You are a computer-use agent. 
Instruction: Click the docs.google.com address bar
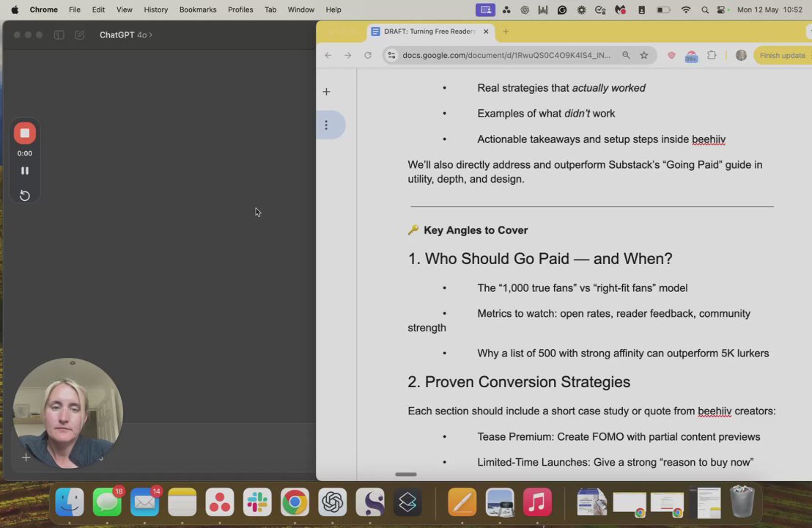pos(506,56)
